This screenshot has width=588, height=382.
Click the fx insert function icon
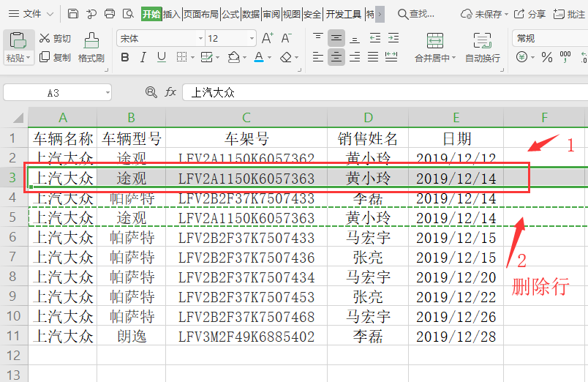pos(170,92)
